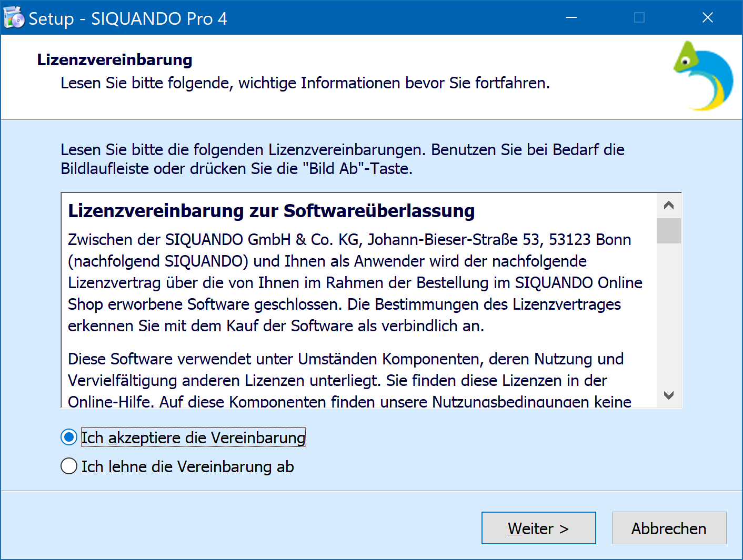The height and width of the screenshot is (560, 743).
Task: Click the 'Abbrechen' button
Action: [669, 528]
